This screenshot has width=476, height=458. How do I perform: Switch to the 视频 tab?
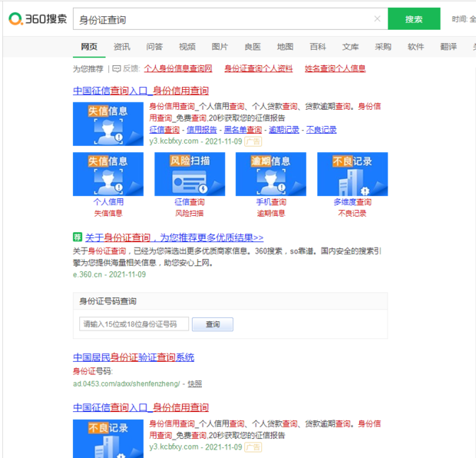tap(187, 47)
